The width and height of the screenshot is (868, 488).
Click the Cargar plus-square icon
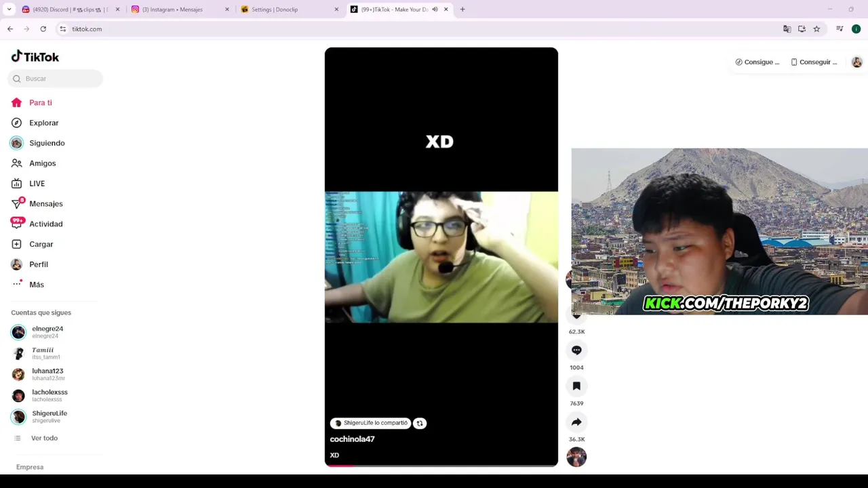pos(16,244)
